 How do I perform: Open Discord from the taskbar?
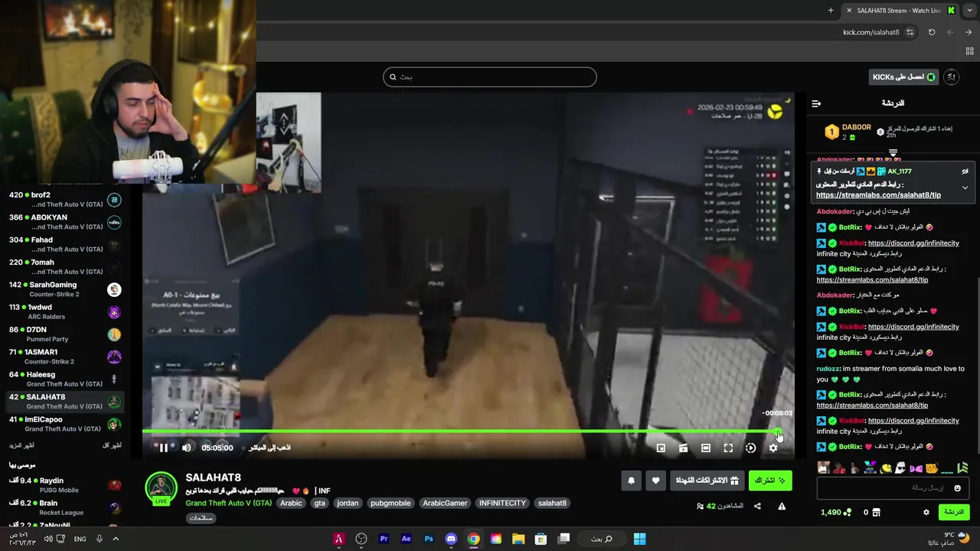[x=451, y=539]
